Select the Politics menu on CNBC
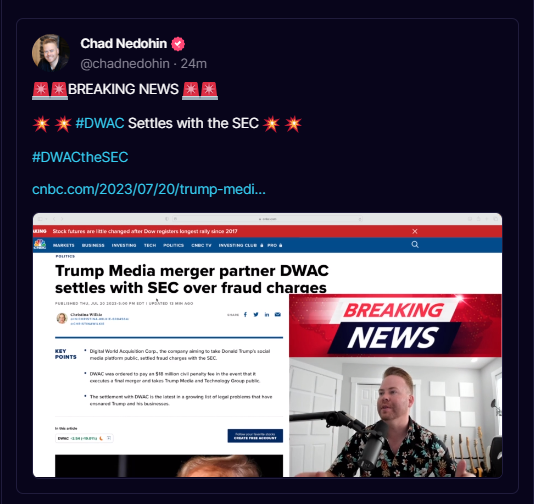The height and width of the screenshot is (504, 534). point(174,245)
